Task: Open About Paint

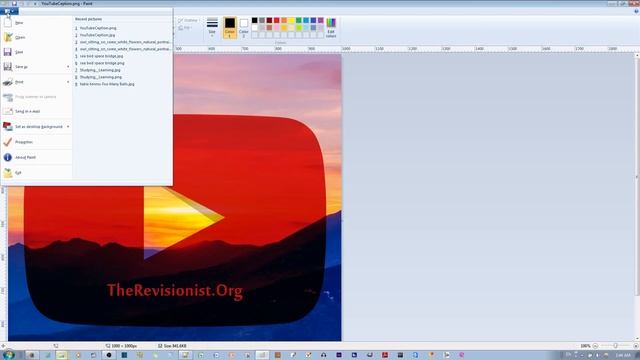Action: [x=36, y=157]
